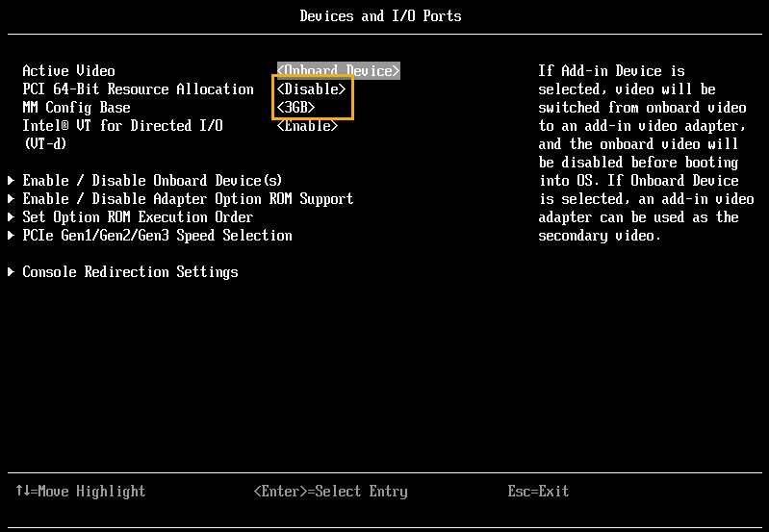Highlight Intel VT for Directed I/O label

(x=122, y=126)
